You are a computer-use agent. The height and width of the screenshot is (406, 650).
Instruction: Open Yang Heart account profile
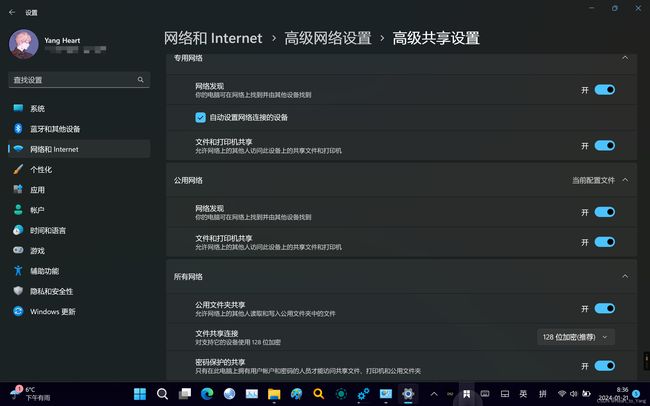[58, 44]
